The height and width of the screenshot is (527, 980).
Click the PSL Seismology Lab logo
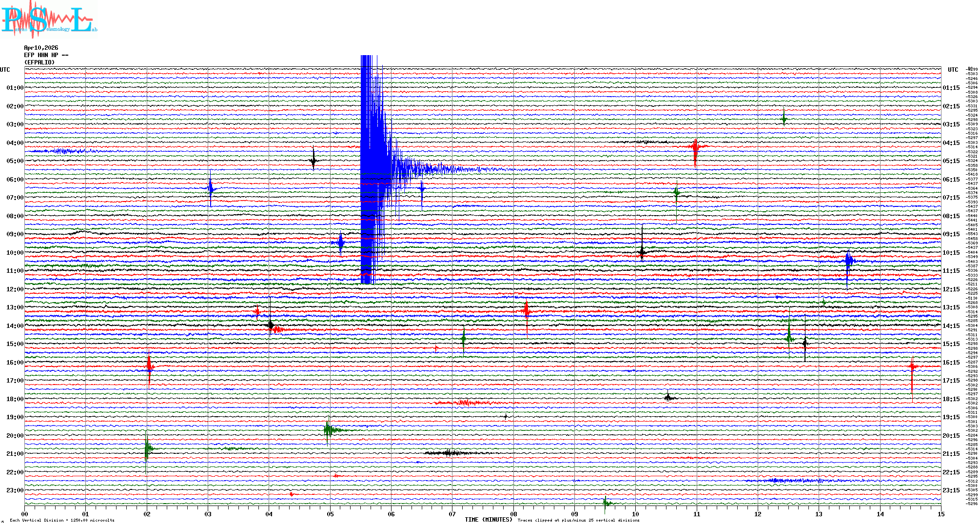[49, 20]
